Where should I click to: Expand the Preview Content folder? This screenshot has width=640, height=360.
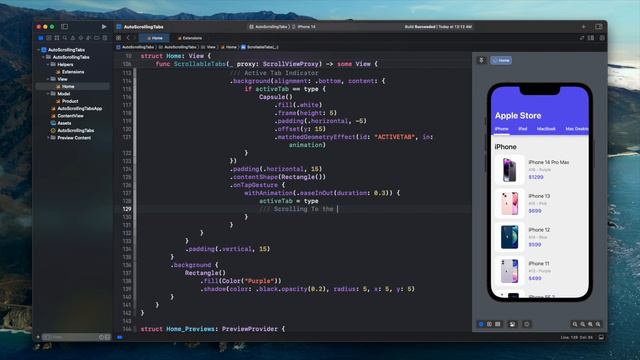click(48, 138)
